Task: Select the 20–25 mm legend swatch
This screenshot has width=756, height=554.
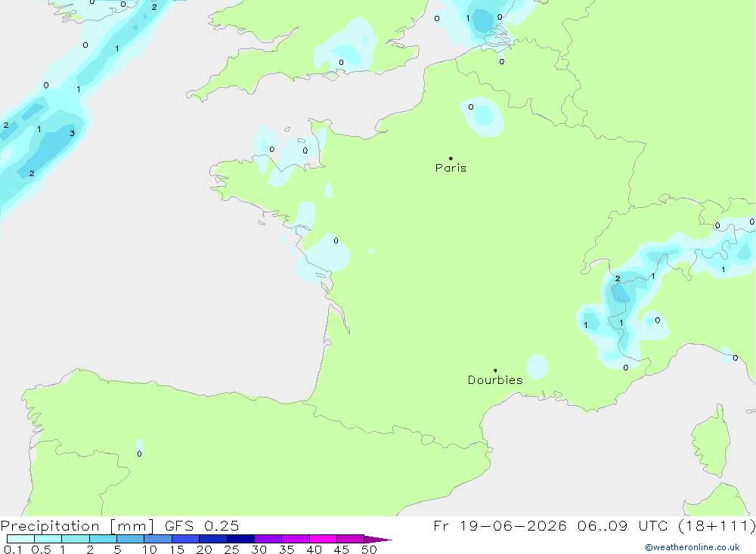Action: pyautogui.click(x=213, y=539)
